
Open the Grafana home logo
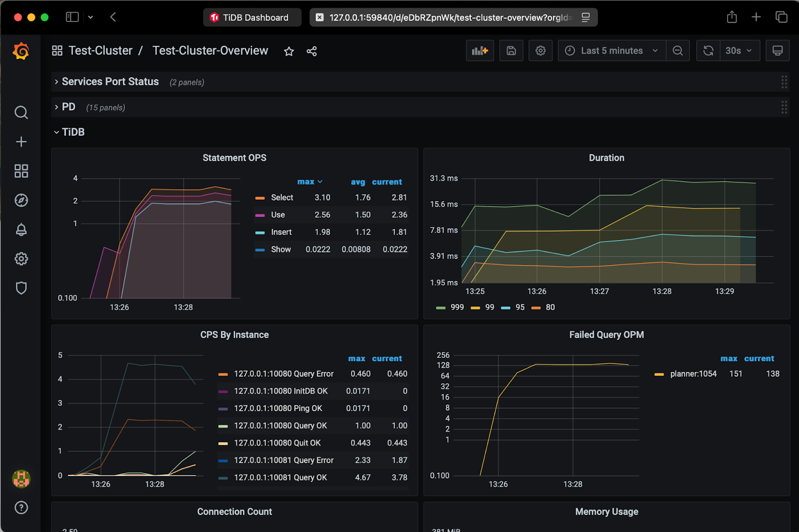21,51
